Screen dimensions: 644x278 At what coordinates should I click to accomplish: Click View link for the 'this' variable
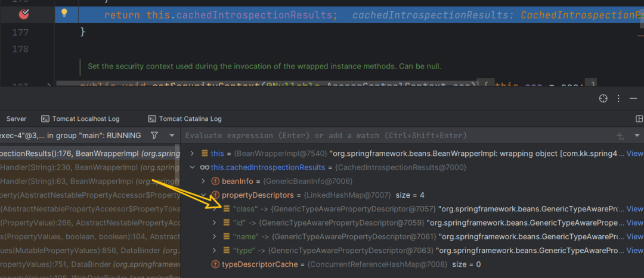point(634,154)
